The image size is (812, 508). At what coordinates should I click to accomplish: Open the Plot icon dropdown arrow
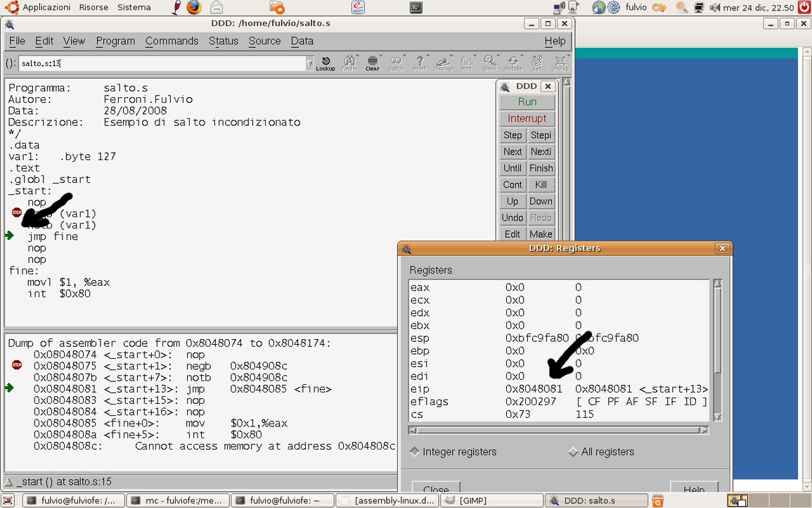(475, 56)
